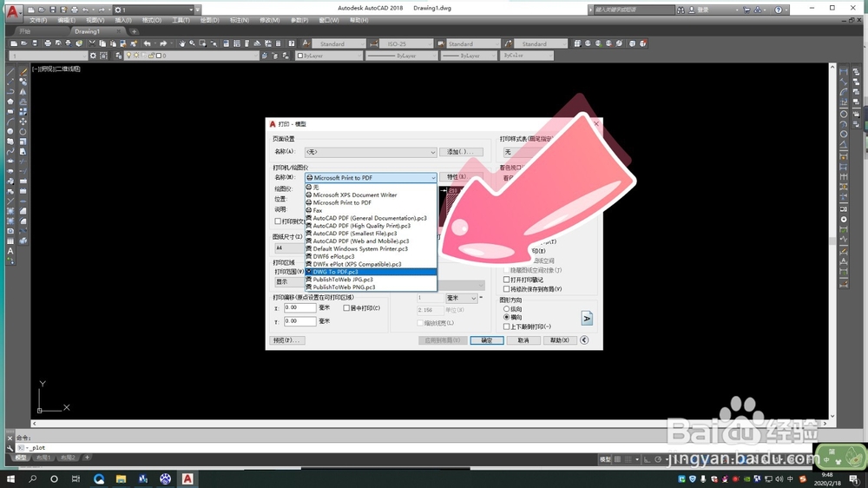This screenshot has height=488, width=868.
Task: Click the Print Preview icon in standard toolbar
Action: click(x=57, y=43)
